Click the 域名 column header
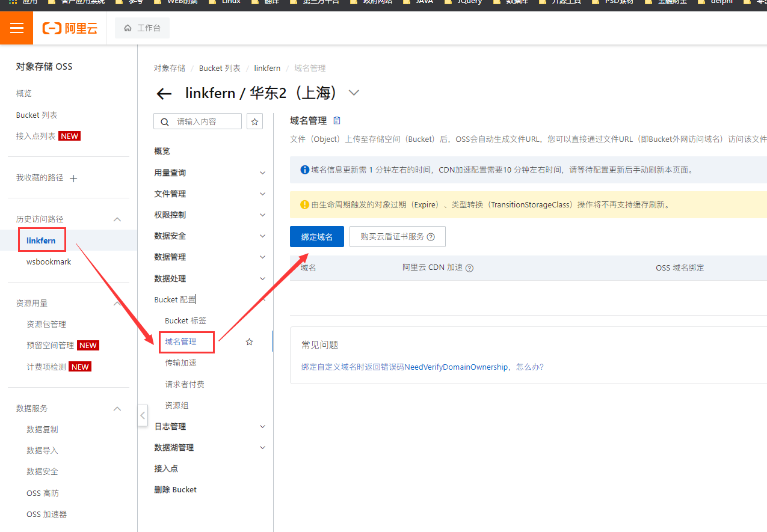 309,268
